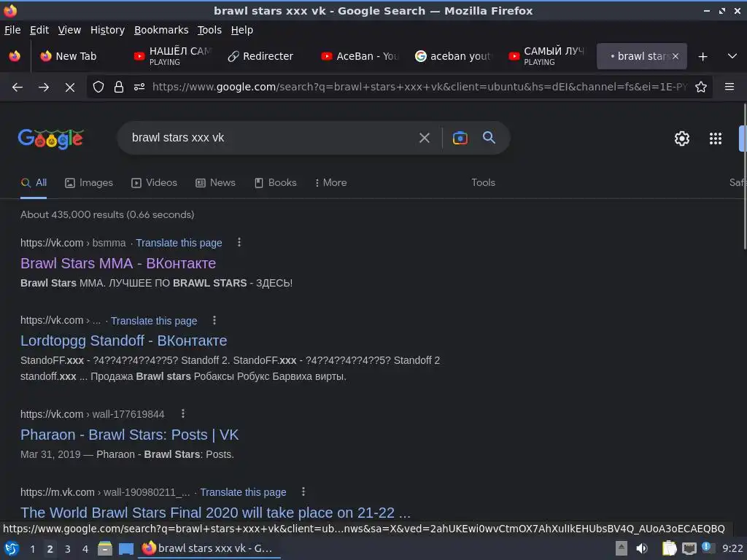Click the show desktop taskbar icon
This screenshot has width=747, height=560.
126,549
